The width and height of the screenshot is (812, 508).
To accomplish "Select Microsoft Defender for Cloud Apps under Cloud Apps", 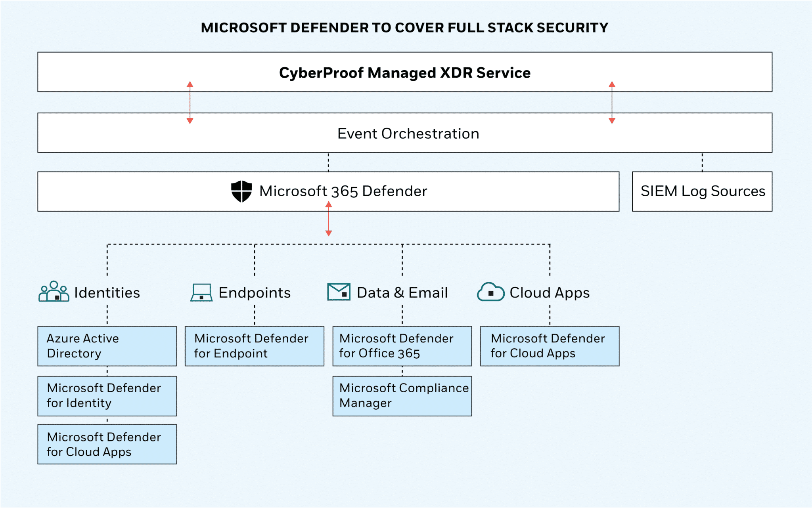I will click(x=549, y=346).
